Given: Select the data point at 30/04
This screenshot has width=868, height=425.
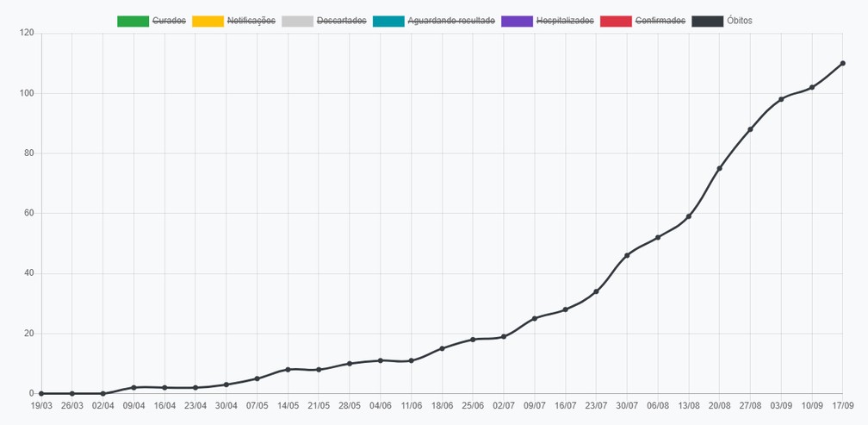Looking at the screenshot, I should tap(226, 384).
